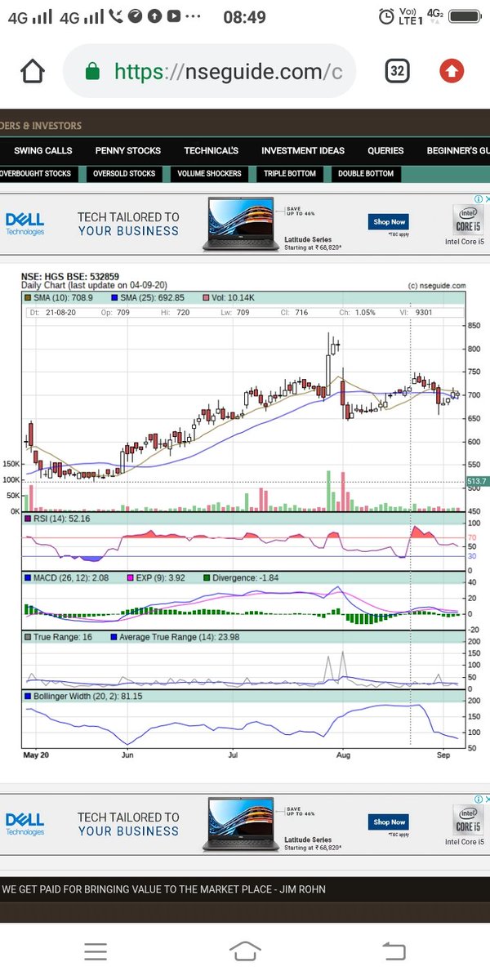Open the tab switcher showing 32
The image size is (490, 980).
point(397,72)
